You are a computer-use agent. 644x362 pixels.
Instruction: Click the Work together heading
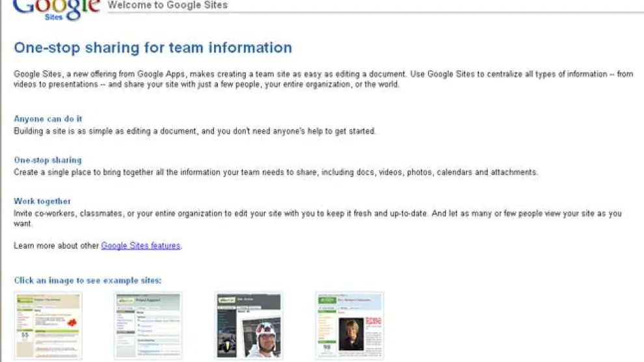pyautogui.click(x=42, y=202)
